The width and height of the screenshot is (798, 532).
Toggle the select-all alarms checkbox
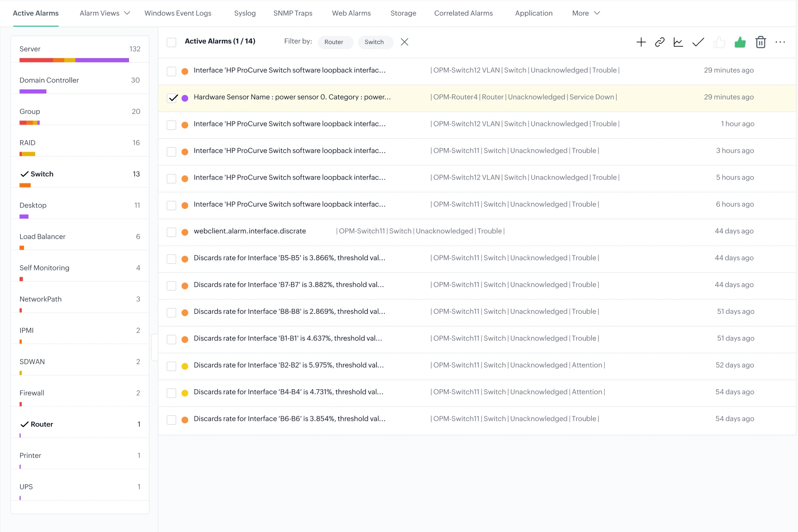pyautogui.click(x=172, y=42)
